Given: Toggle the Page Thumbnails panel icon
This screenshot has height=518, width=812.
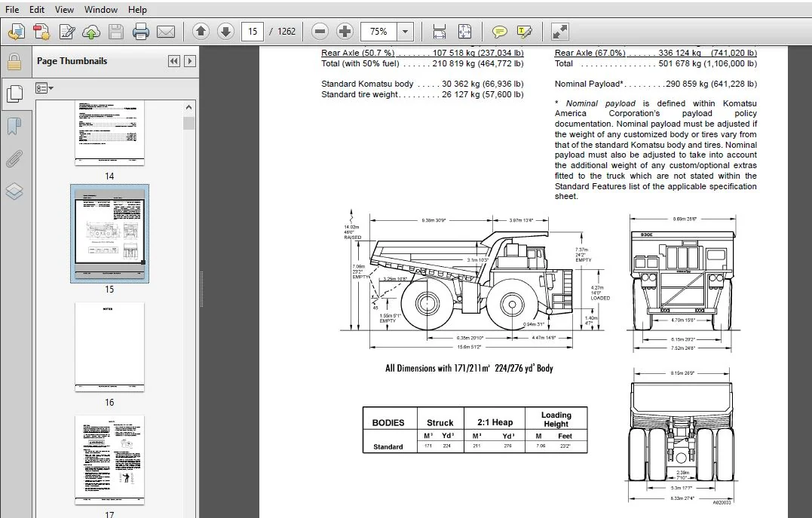Looking at the screenshot, I should [x=14, y=93].
